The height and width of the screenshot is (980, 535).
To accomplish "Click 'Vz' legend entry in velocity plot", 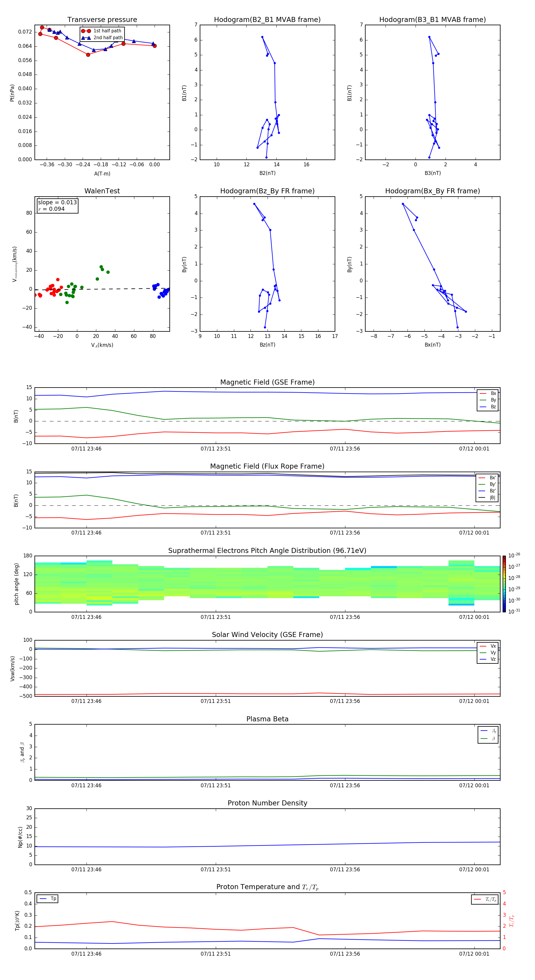I will pyautogui.click(x=488, y=659).
